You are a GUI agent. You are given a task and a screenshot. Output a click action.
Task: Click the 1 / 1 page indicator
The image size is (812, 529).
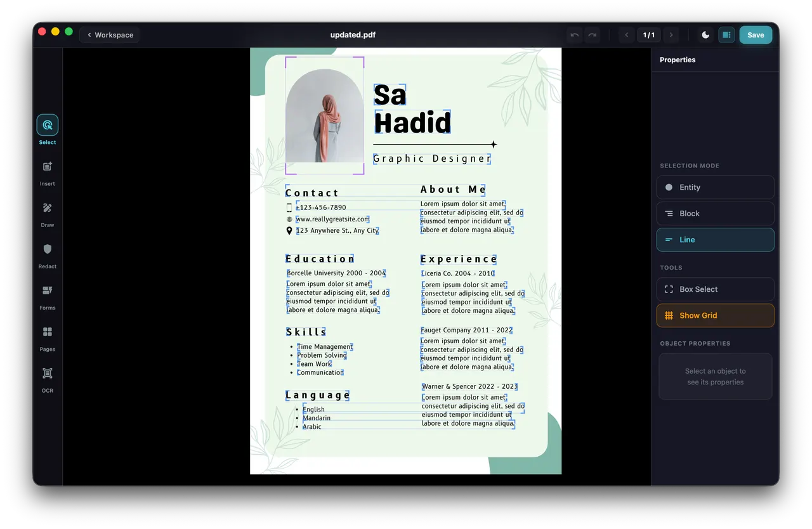click(x=649, y=35)
